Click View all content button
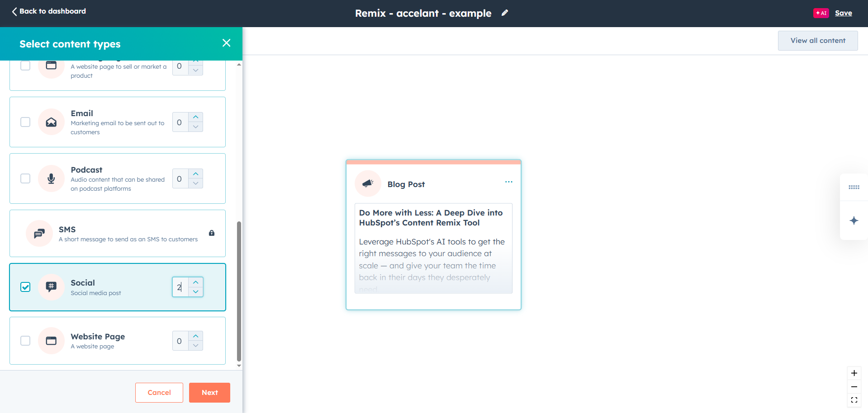The height and width of the screenshot is (413, 868). pos(818,41)
